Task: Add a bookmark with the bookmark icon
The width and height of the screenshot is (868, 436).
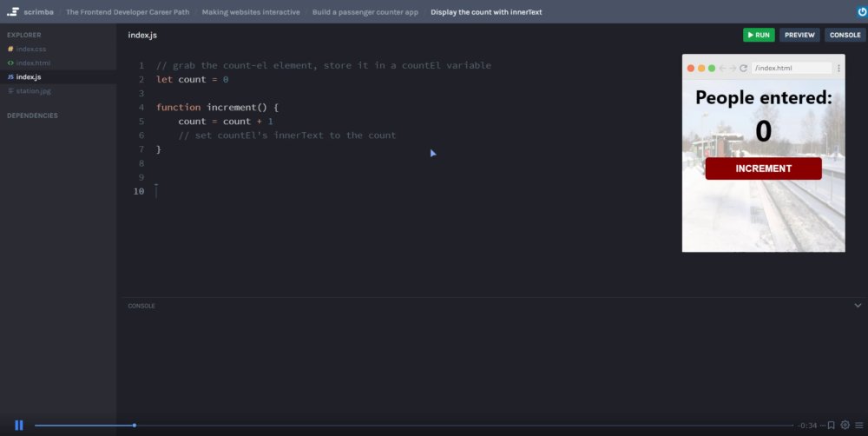Action: click(x=831, y=425)
